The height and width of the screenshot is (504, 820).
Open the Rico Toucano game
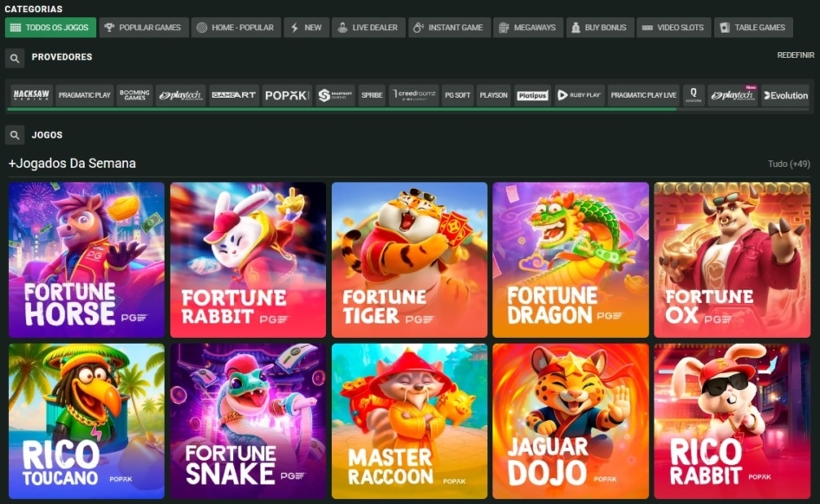point(87,421)
